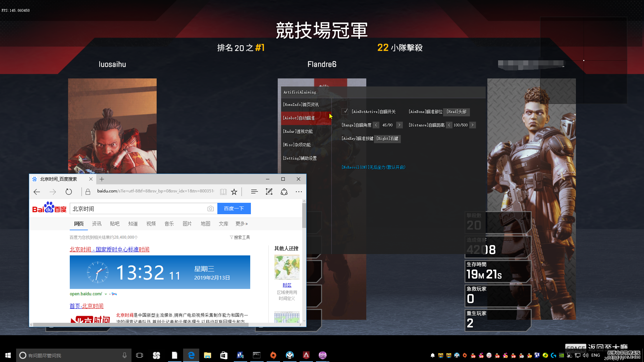The image size is (644, 362).
Task: Select [Misc] menu entry
Action: pyautogui.click(x=306, y=145)
